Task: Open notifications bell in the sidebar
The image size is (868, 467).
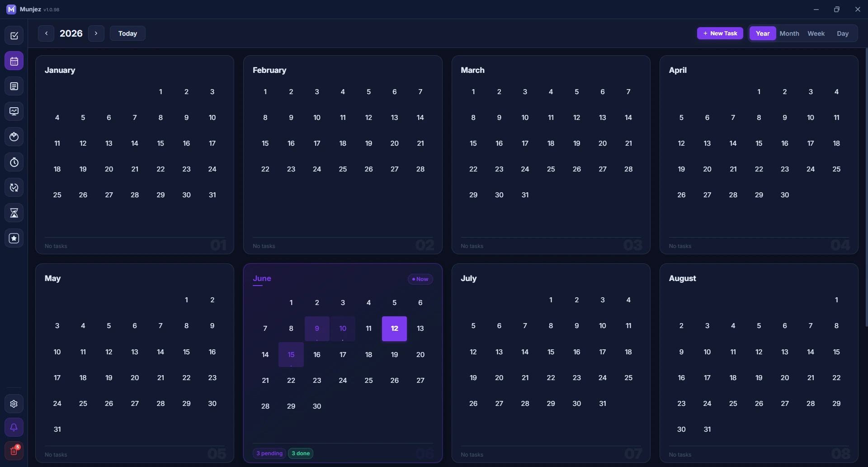Action: 14,428
